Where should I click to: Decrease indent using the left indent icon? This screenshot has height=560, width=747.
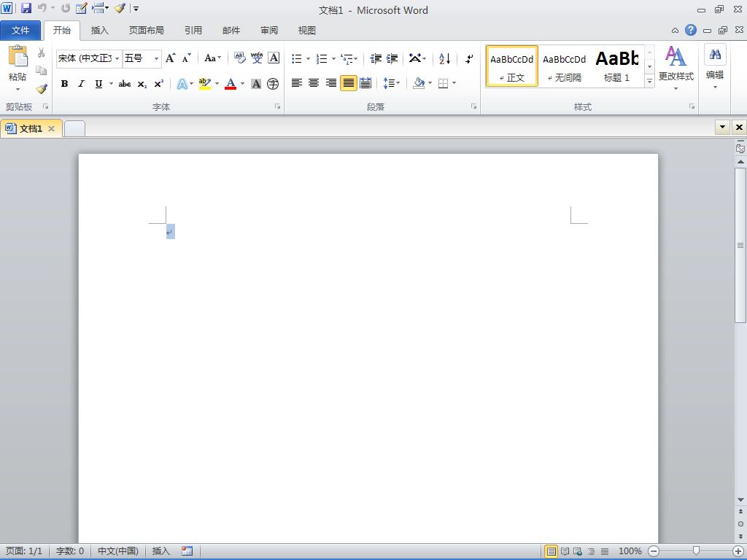click(376, 58)
